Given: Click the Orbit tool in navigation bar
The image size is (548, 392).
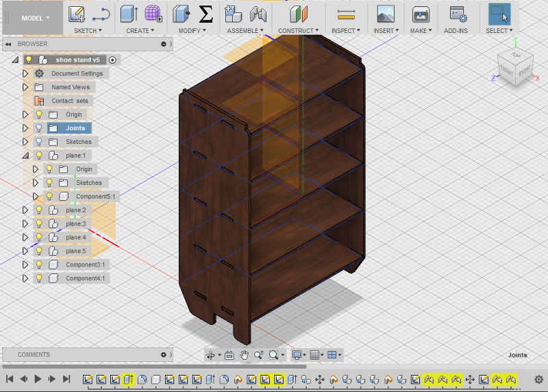Looking at the screenshot, I should [211, 355].
